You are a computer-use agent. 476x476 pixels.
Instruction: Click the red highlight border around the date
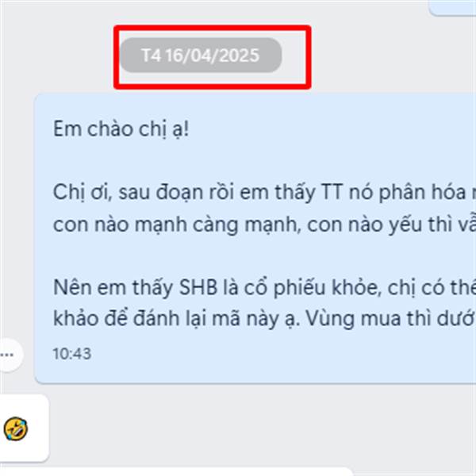point(213,27)
